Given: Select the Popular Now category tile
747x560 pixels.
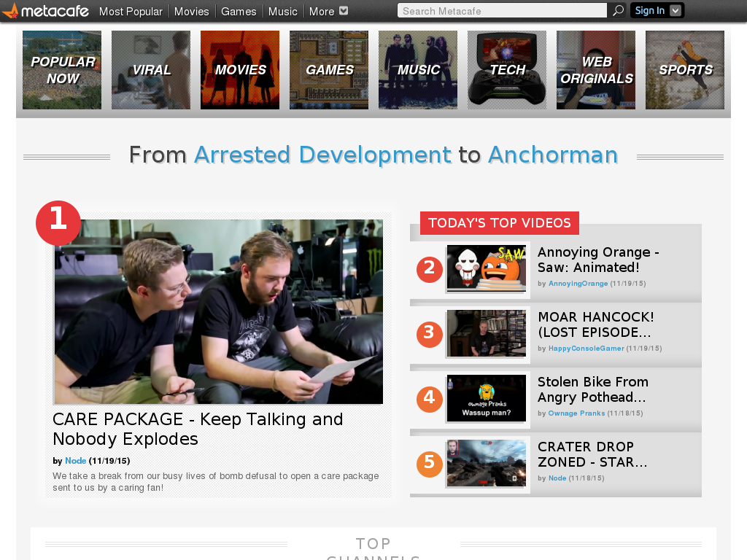Looking at the screenshot, I should click(62, 70).
